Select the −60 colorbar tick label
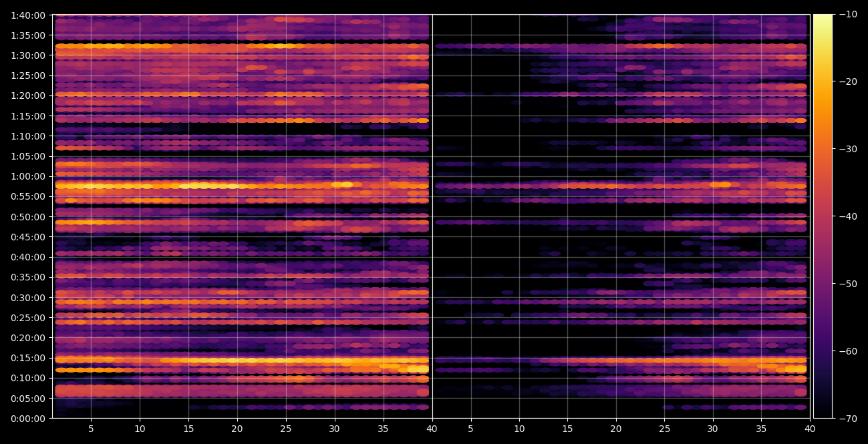This screenshot has width=868, height=444. click(x=848, y=351)
